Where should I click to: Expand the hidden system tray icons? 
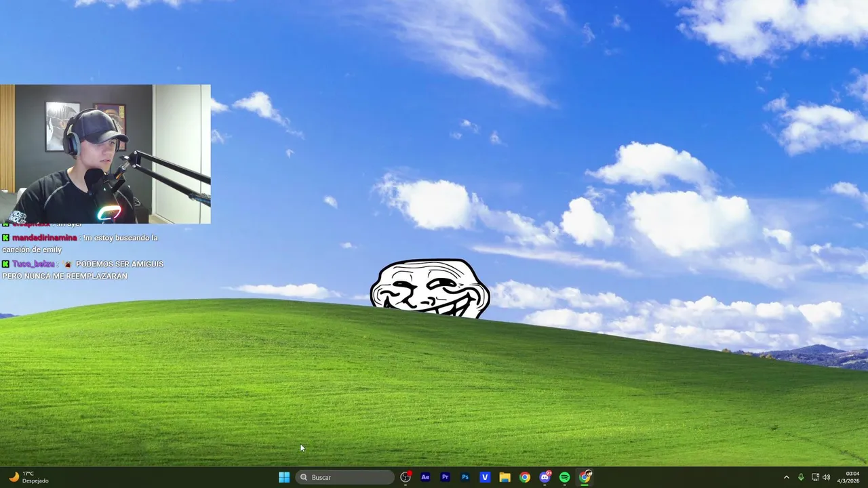click(787, 477)
